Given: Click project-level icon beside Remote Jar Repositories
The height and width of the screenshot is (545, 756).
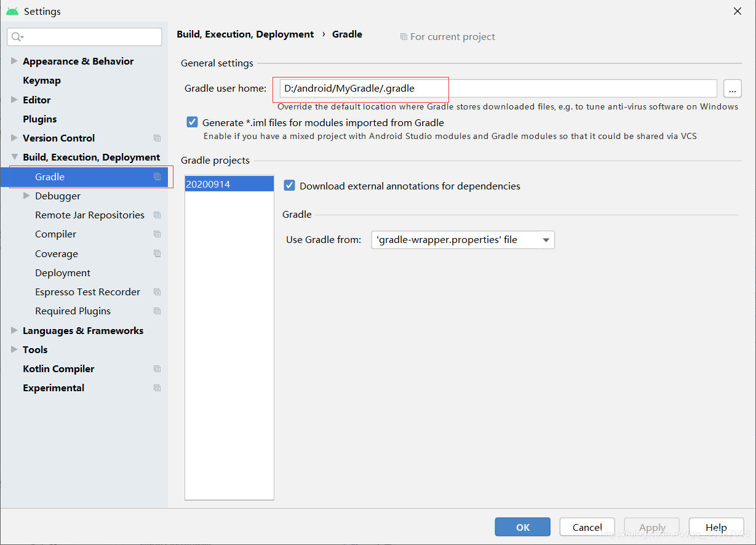Looking at the screenshot, I should (157, 215).
